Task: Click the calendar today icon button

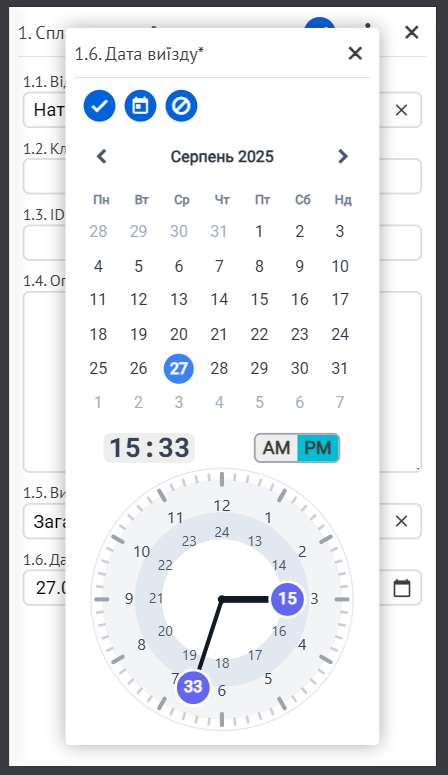Action: click(140, 106)
